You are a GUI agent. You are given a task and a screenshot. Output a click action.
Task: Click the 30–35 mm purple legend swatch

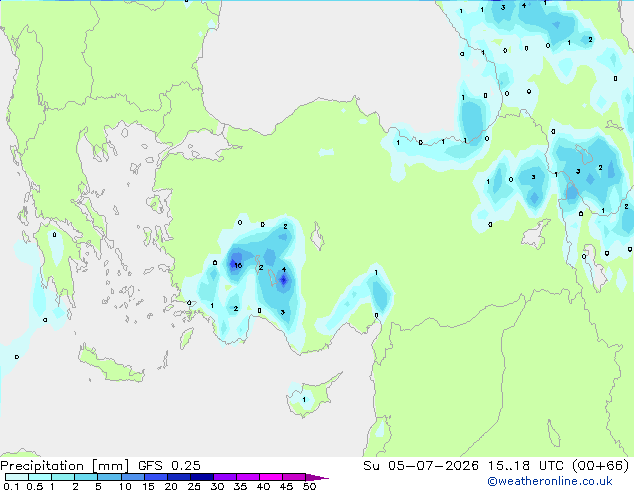(x=224, y=477)
